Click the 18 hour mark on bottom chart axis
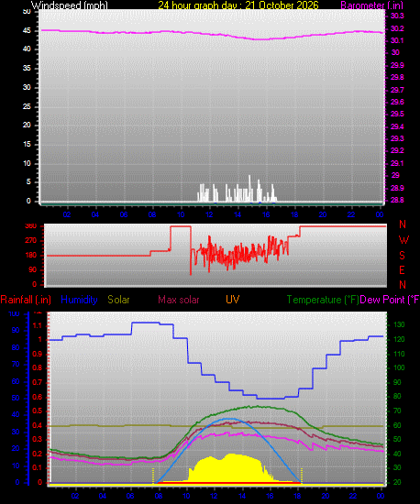Image resolution: width=420 pixels, height=504 pixels. tap(297, 496)
